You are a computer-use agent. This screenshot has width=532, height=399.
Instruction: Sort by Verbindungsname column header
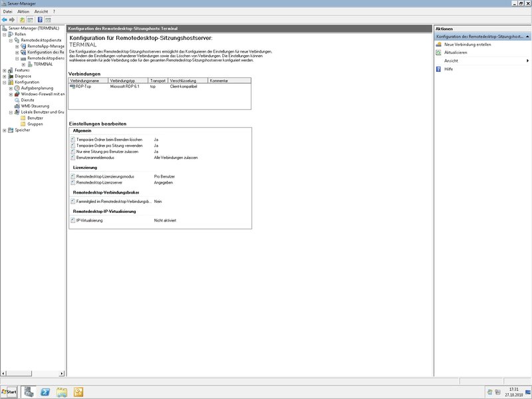click(x=88, y=80)
